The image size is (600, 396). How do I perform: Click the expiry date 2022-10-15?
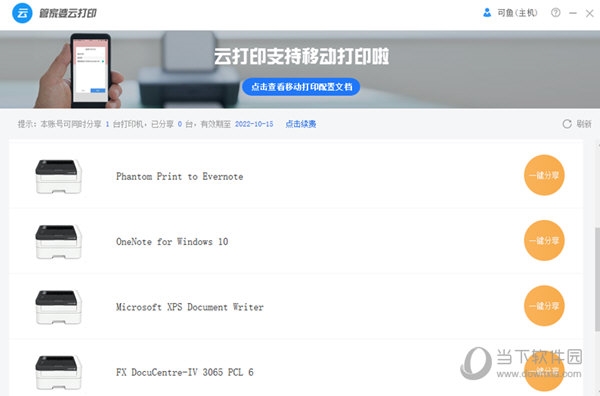point(254,124)
